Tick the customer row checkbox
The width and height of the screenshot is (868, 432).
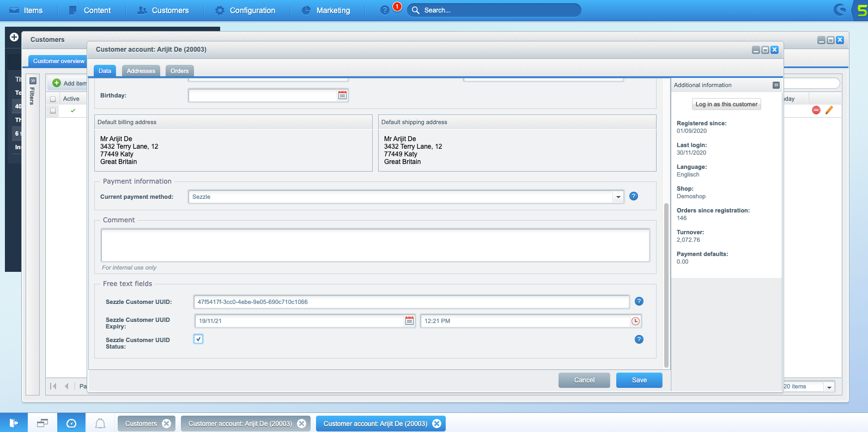53,111
